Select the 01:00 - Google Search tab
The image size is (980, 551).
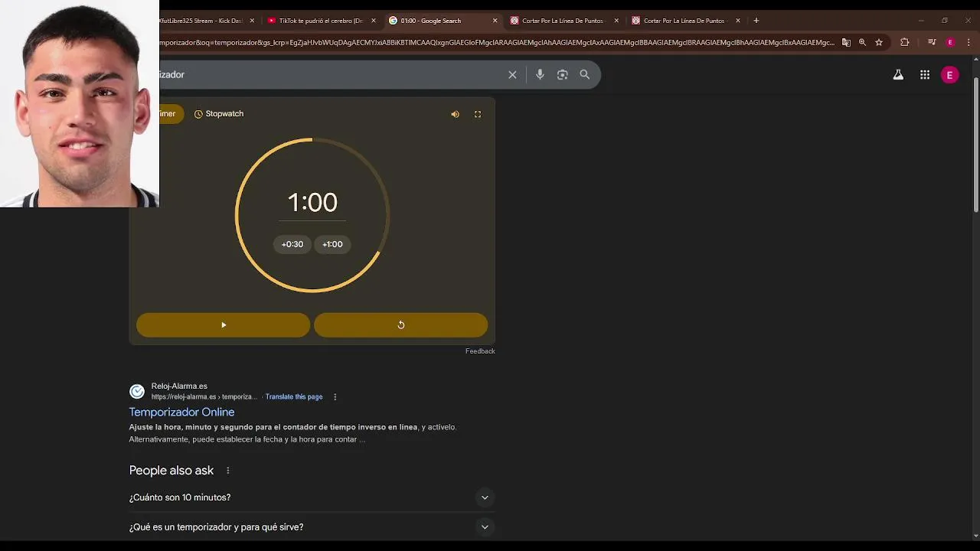click(442, 21)
